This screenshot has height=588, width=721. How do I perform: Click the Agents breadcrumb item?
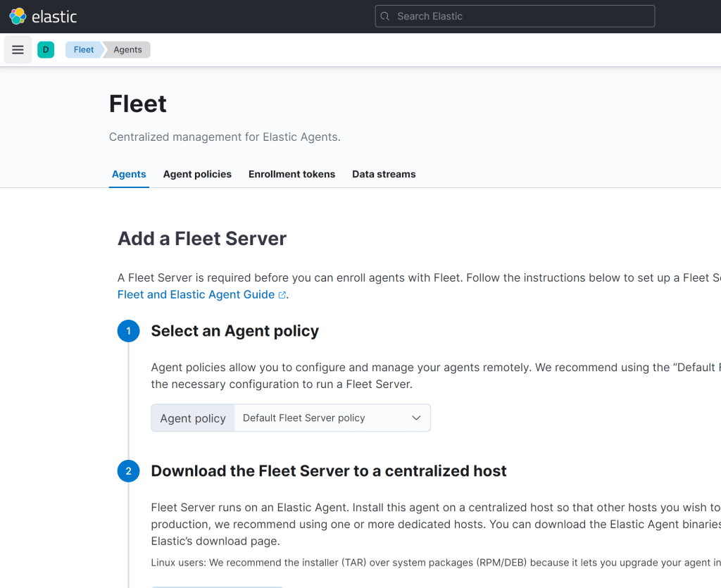(127, 50)
